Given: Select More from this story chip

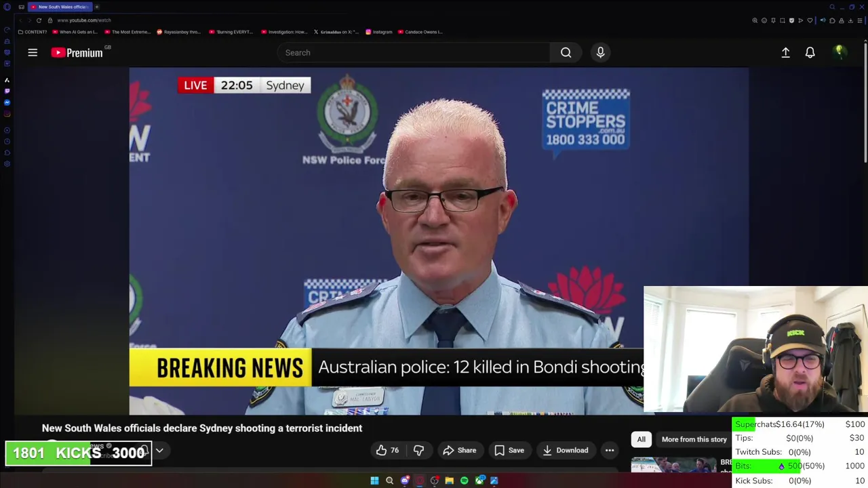Looking at the screenshot, I should point(694,439).
